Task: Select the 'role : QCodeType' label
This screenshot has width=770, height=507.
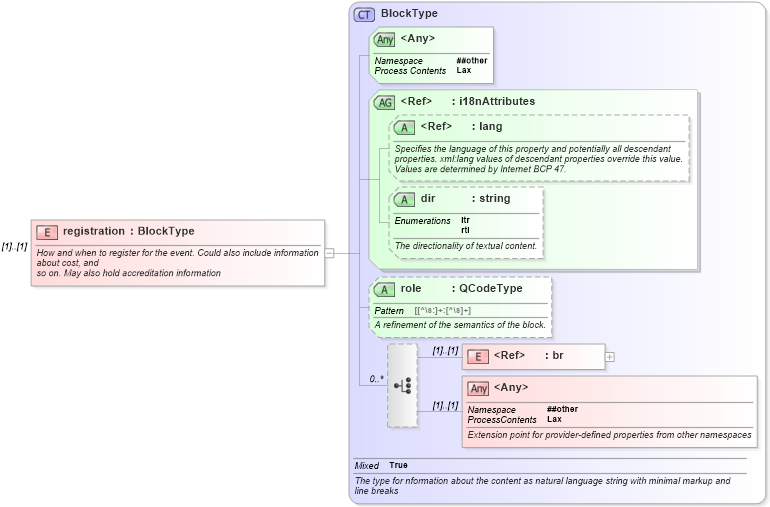Action: [x=461, y=288]
